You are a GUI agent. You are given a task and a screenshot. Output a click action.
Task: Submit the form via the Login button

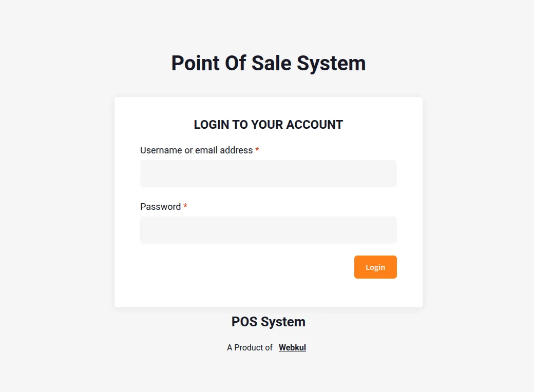tap(375, 267)
